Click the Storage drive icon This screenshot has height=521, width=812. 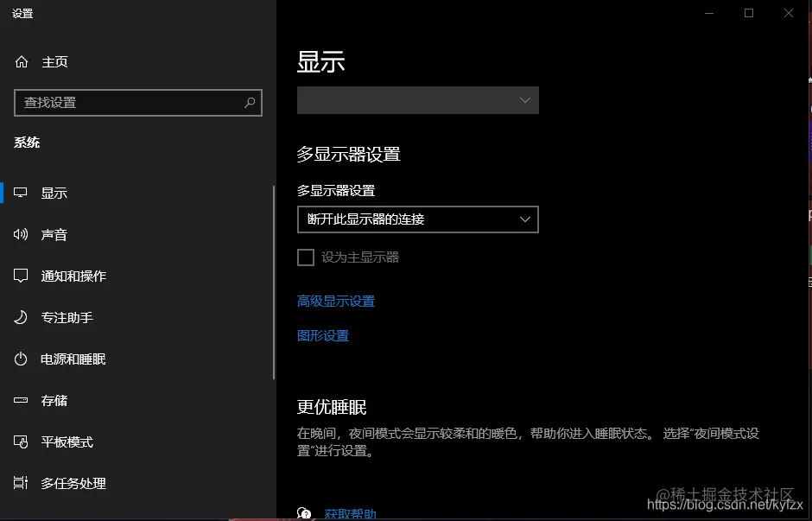point(21,400)
